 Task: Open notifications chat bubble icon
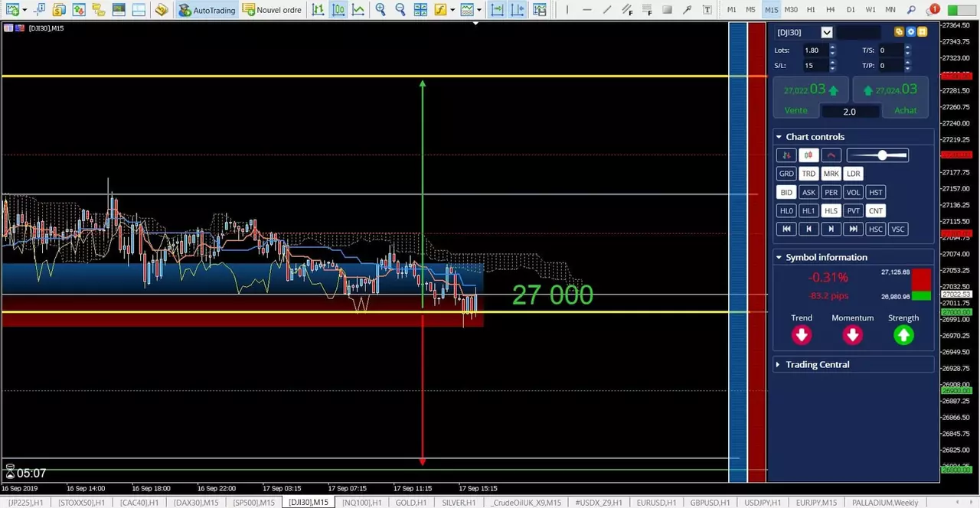(x=932, y=10)
